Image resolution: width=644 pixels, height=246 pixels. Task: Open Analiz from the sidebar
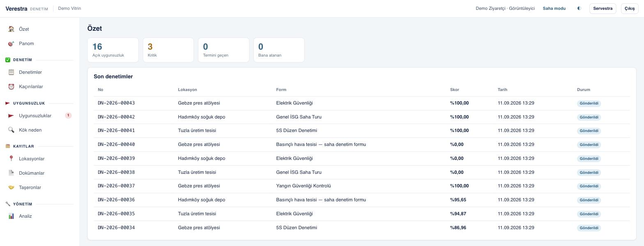click(x=39, y=216)
